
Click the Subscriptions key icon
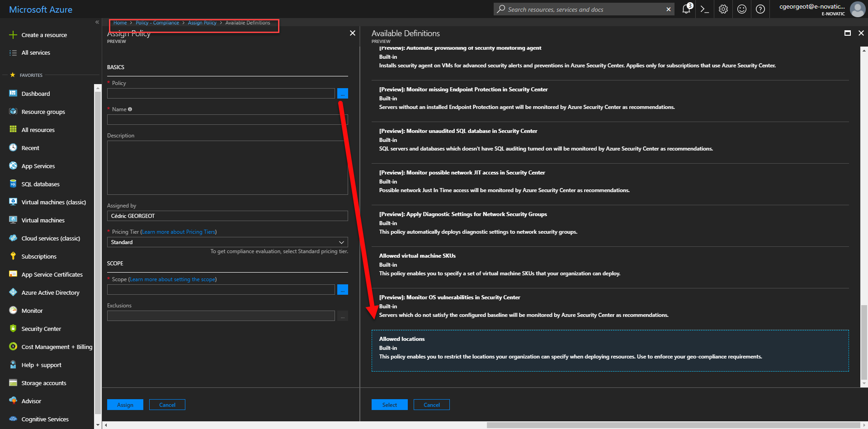click(x=13, y=256)
